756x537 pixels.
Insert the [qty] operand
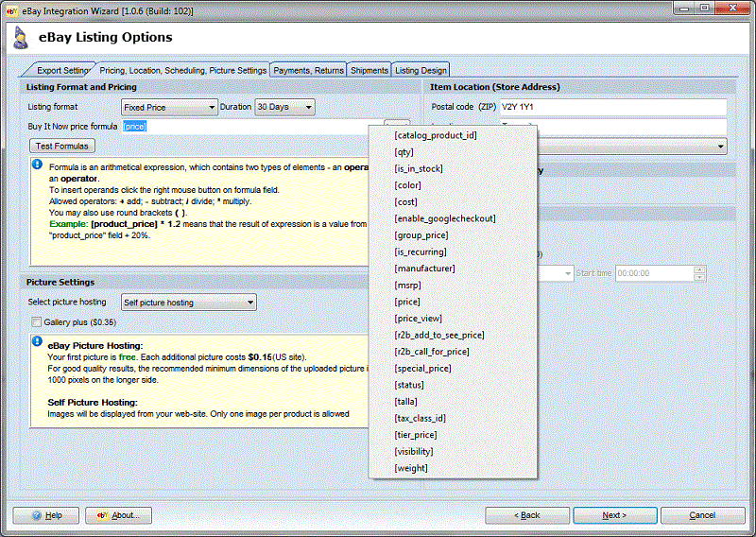453,152
